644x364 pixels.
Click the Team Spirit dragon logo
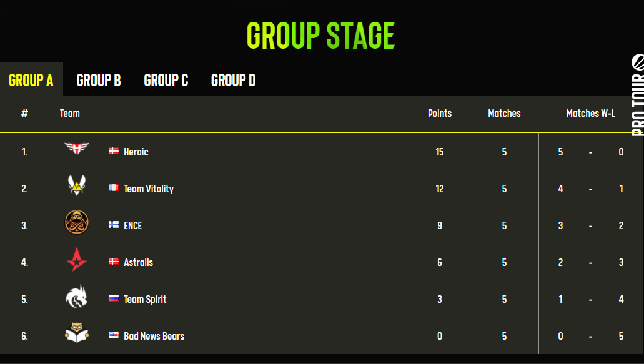77,297
